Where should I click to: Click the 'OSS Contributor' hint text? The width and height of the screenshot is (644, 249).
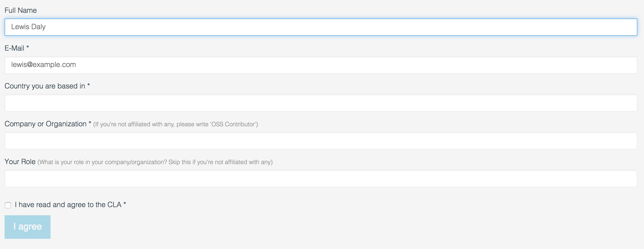click(x=176, y=124)
